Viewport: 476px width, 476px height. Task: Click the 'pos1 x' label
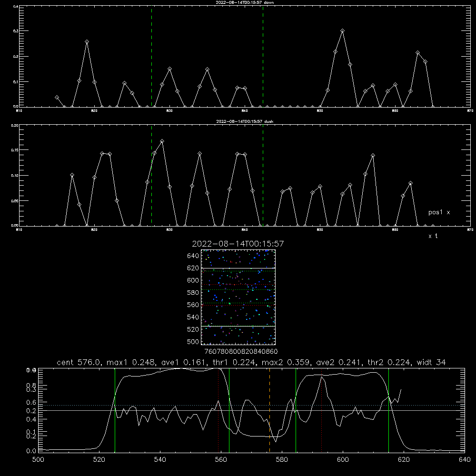[x=439, y=212]
